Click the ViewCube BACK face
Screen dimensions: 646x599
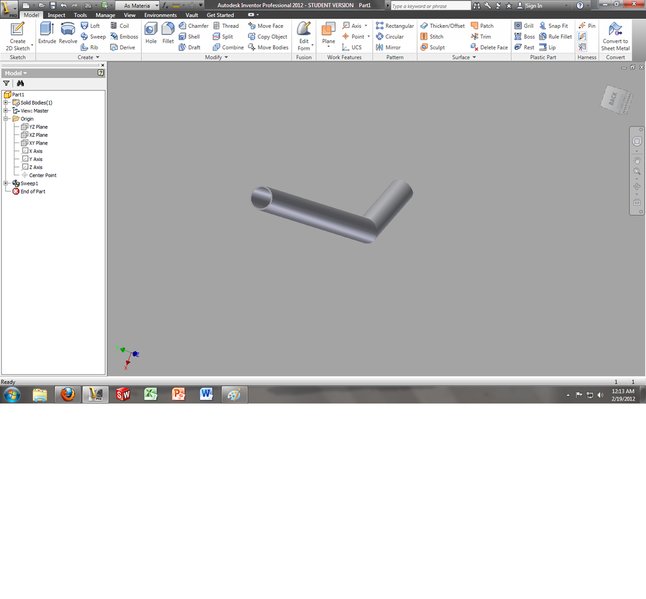click(613, 99)
